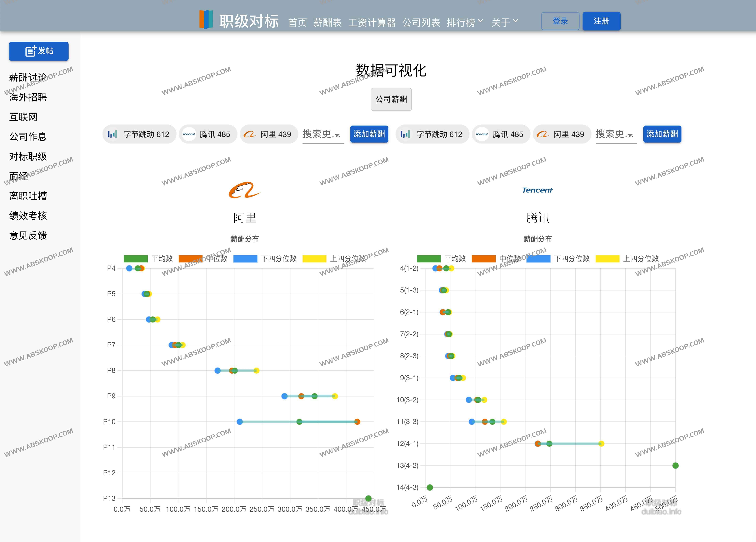
Task: Click the large Alibaba logo above 阿里
Action: click(x=244, y=190)
